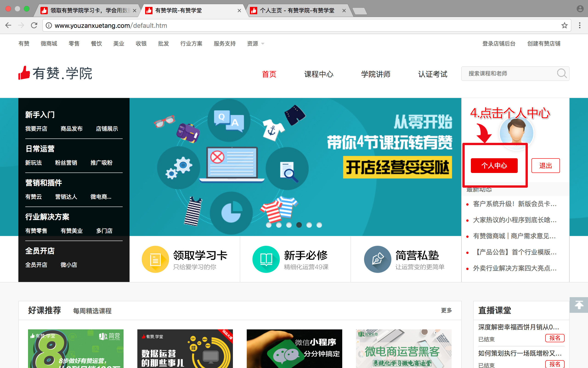Bookmark the page with the star icon

(564, 25)
